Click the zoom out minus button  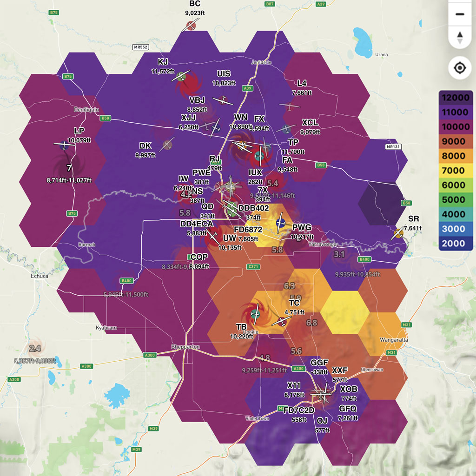point(459,14)
